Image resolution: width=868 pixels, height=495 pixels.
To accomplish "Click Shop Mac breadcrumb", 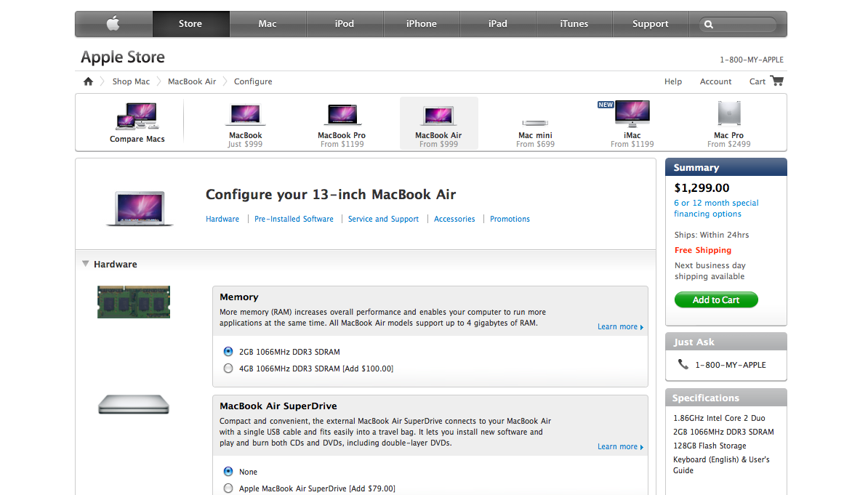I will coord(131,81).
